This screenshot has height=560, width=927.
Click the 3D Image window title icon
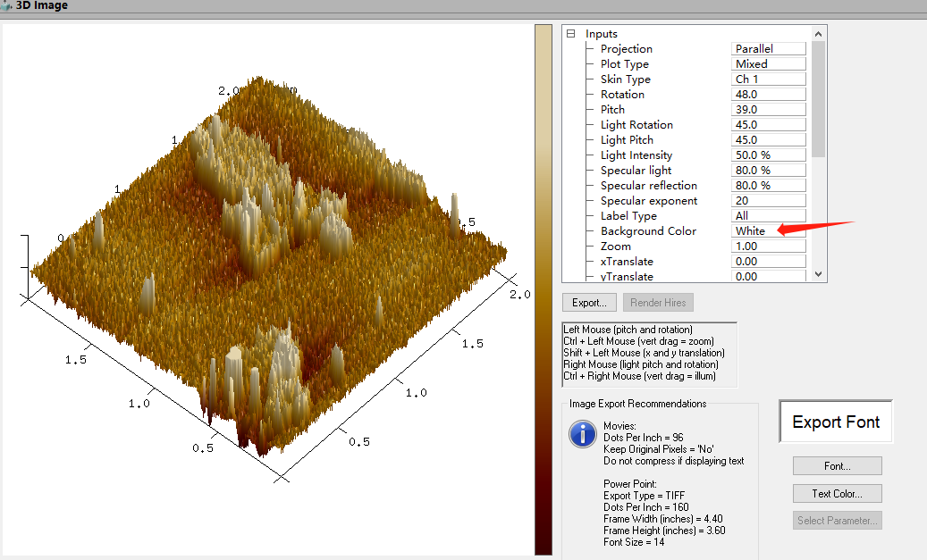pos(7,5)
